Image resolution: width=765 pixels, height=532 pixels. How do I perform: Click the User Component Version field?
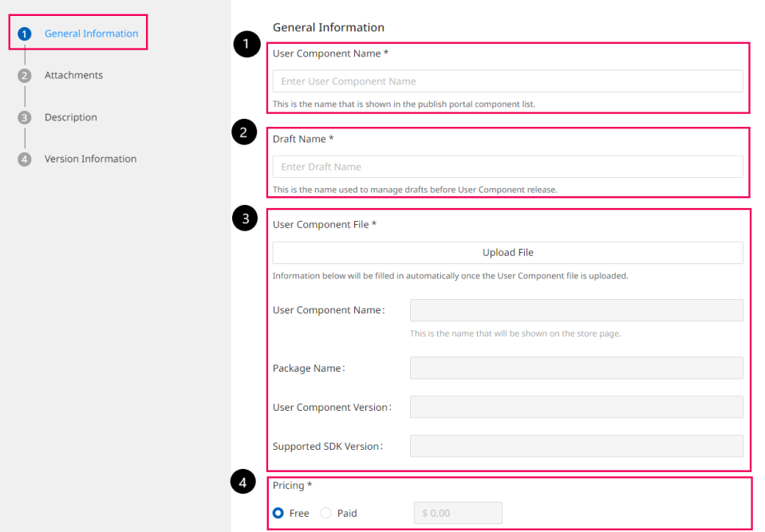click(577, 407)
